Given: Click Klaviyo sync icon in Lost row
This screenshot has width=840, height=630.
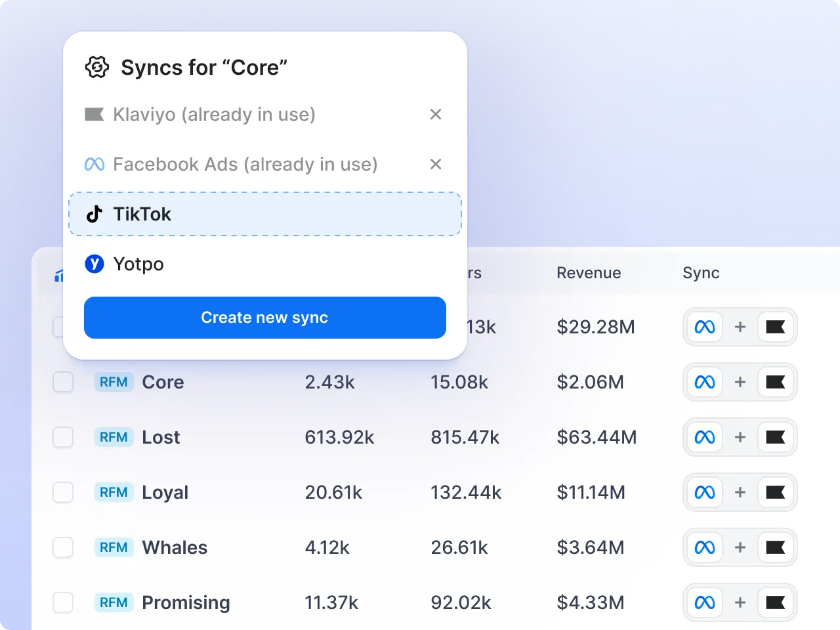Looking at the screenshot, I should click(x=776, y=437).
